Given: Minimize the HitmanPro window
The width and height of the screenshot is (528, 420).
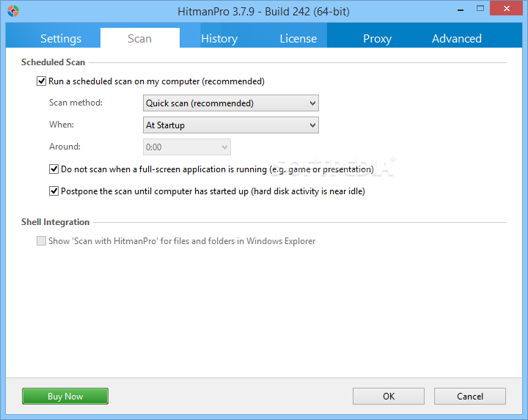Looking at the screenshot, I should tap(461, 10).
